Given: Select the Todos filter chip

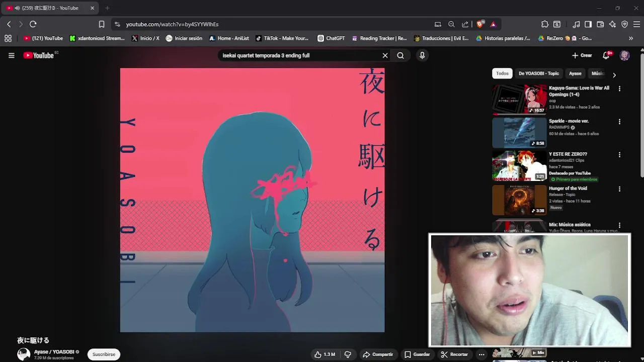Looking at the screenshot, I should [x=502, y=73].
